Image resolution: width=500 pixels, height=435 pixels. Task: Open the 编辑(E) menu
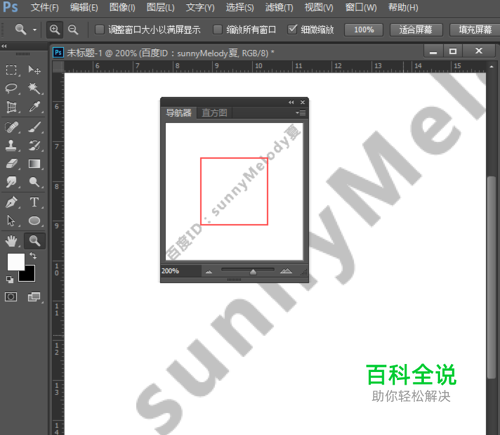coord(84,8)
